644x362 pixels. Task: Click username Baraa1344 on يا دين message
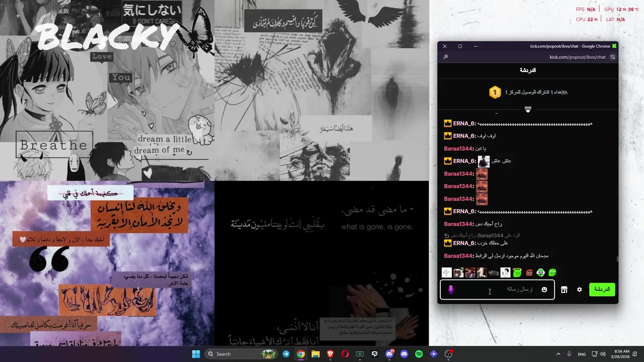point(459,148)
